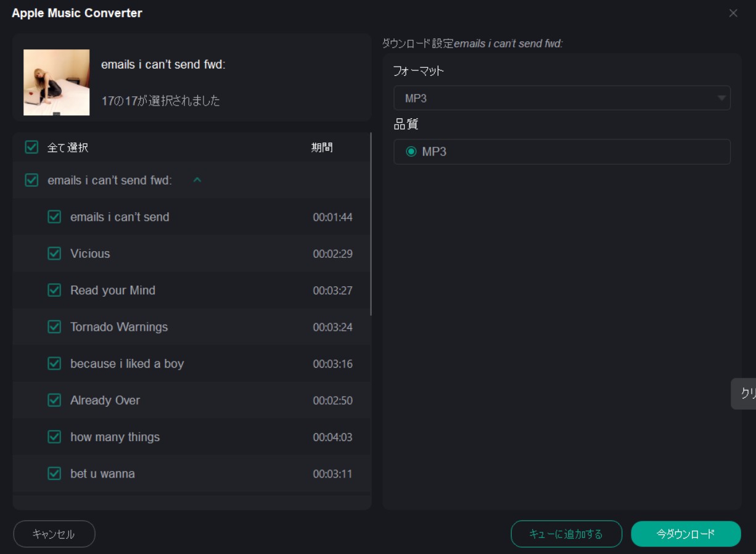This screenshot has width=756, height=554.
Task: Collapse the album track list chevron
Action: [x=197, y=180]
